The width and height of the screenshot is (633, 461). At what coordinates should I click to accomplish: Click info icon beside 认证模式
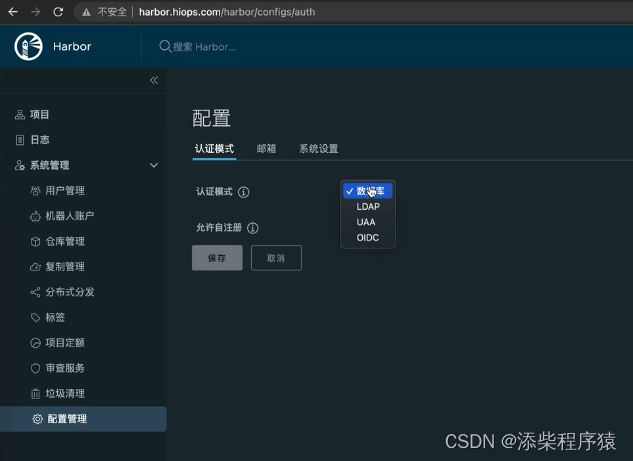[x=243, y=192]
